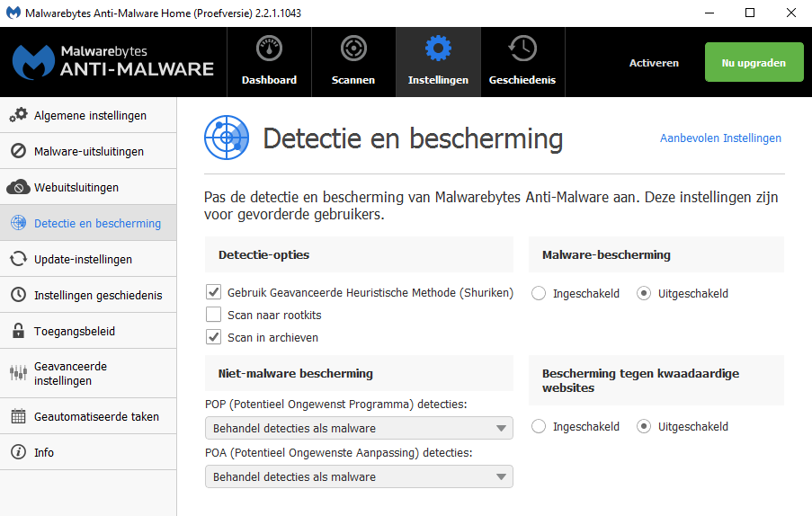Image resolution: width=812 pixels, height=516 pixels.
Task: Click the Update-instellingen refresh icon
Action: click(x=18, y=259)
